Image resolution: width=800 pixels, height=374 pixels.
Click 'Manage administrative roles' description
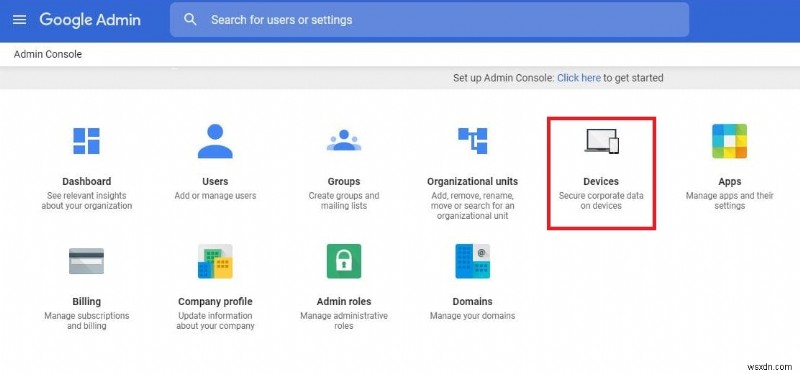point(344,321)
